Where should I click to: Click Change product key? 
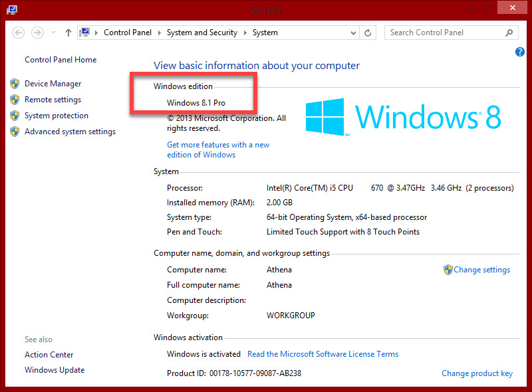tap(477, 373)
